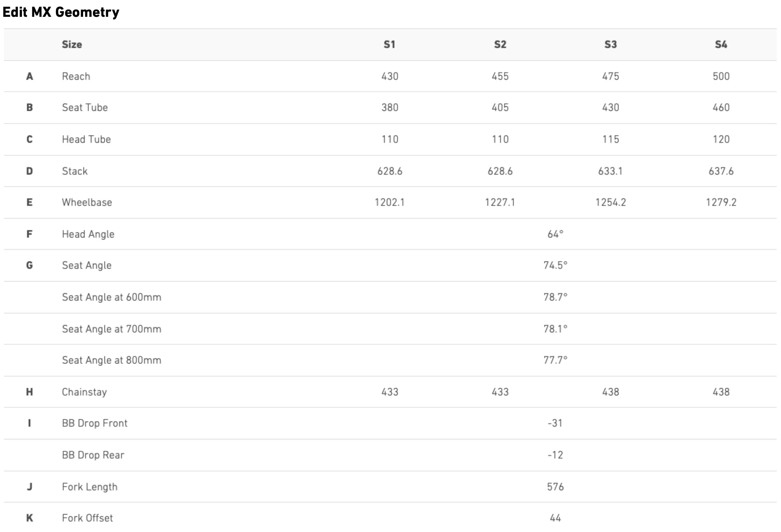This screenshot has height=532, width=781.
Task: Click the BB Drop Rear label
Action: point(93,455)
